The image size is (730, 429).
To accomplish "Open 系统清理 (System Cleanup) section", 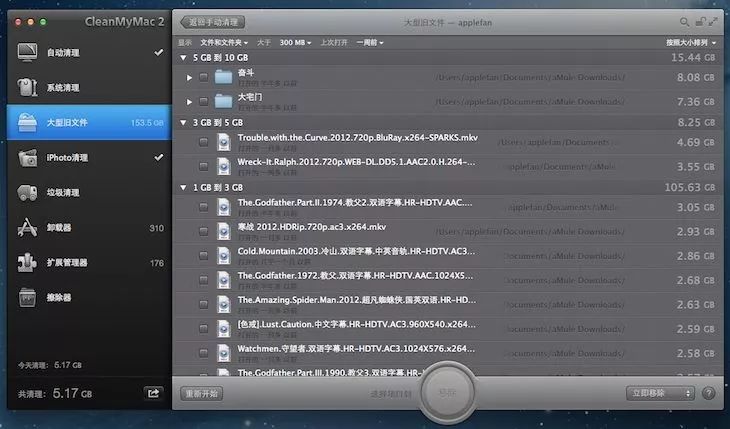I will click(x=88, y=88).
